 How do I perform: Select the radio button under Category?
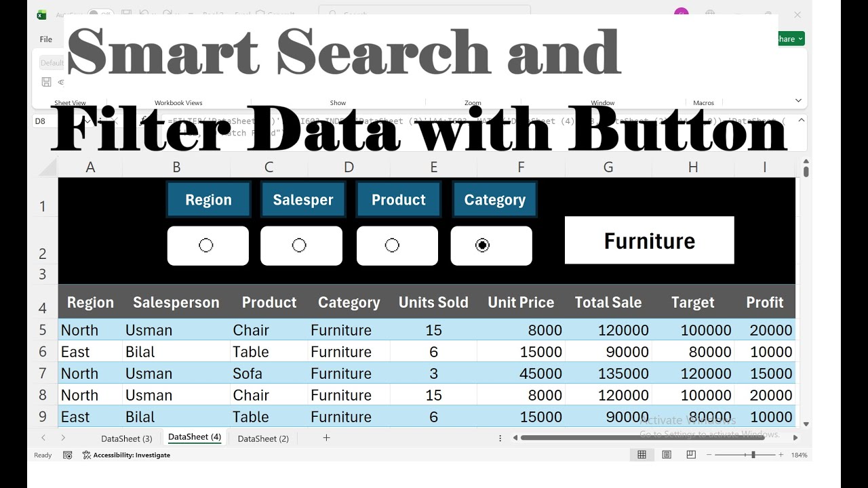[x=483, y=245]
